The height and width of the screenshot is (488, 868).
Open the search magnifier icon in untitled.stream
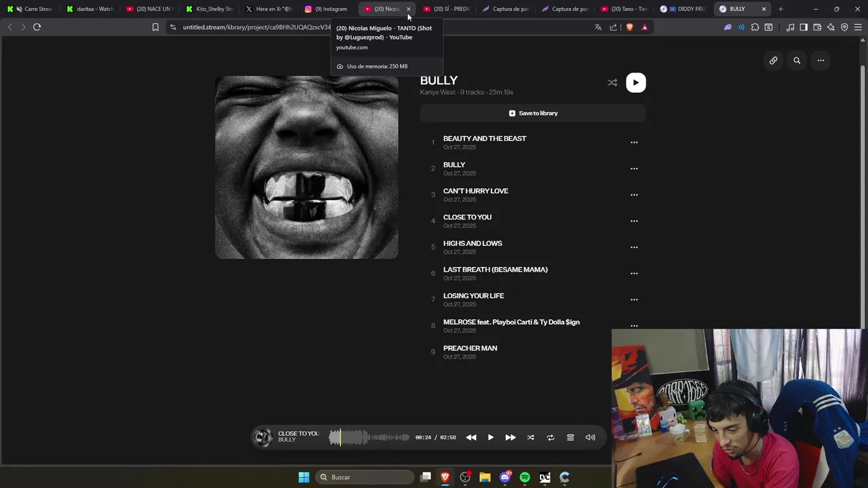click(x=797, y=60)
